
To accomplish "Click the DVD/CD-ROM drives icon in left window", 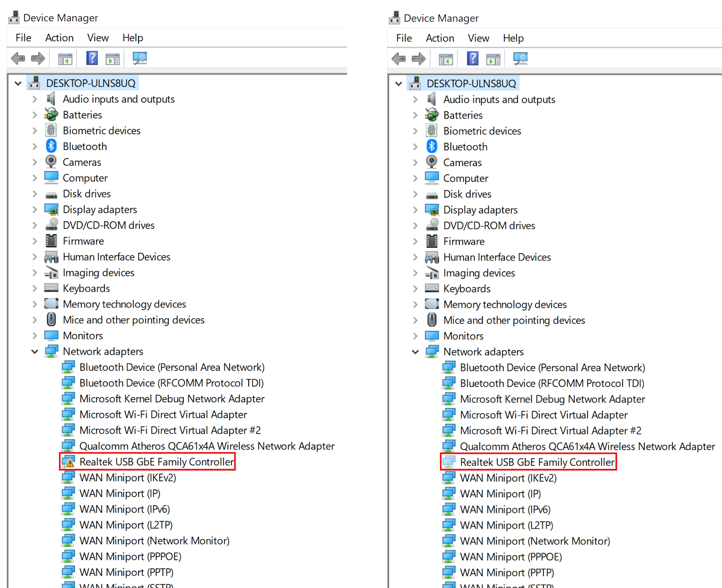I will coord(51,225).
